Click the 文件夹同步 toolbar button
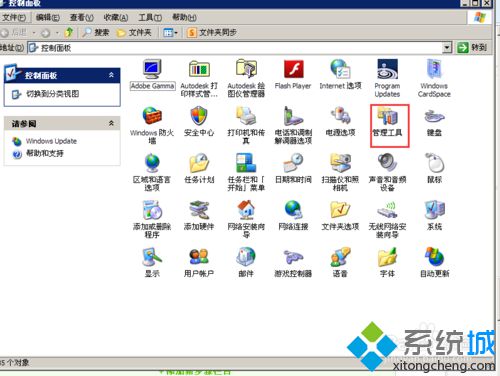This screenshot has width=500, height=376. [x=212, y=32]
